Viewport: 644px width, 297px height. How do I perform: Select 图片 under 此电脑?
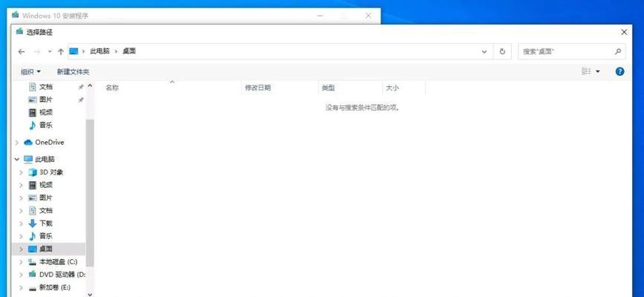(46, 198)
